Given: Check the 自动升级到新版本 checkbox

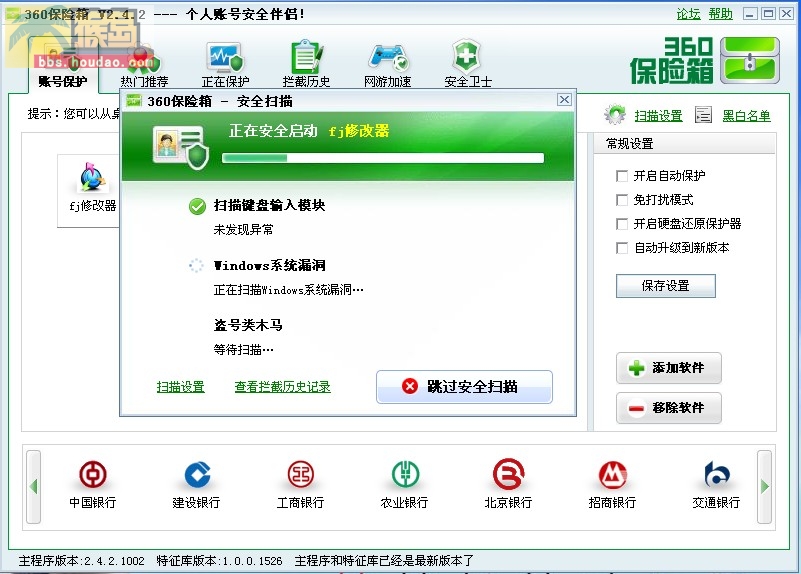Looking at the screenshot, I should [622, 248].
